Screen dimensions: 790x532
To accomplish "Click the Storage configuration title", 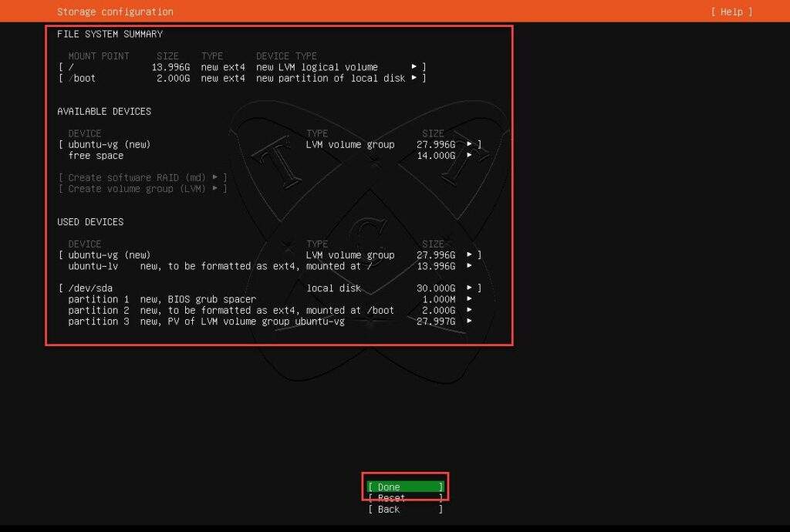I will coord(115,12).
